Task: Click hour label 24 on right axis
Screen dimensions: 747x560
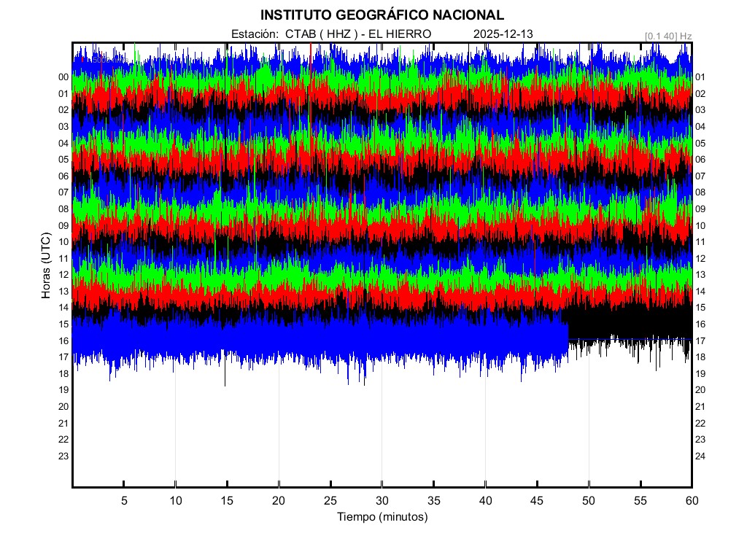Action: pos(700,456)
